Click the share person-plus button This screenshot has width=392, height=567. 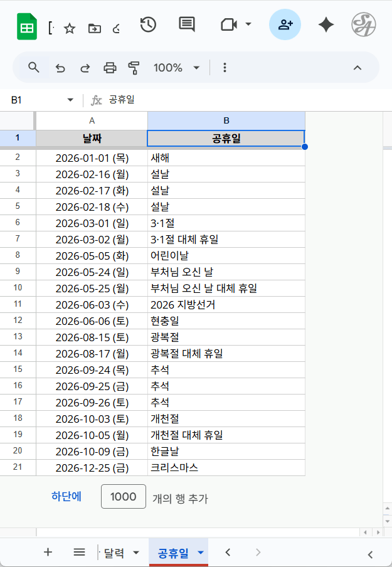[285, 25]
